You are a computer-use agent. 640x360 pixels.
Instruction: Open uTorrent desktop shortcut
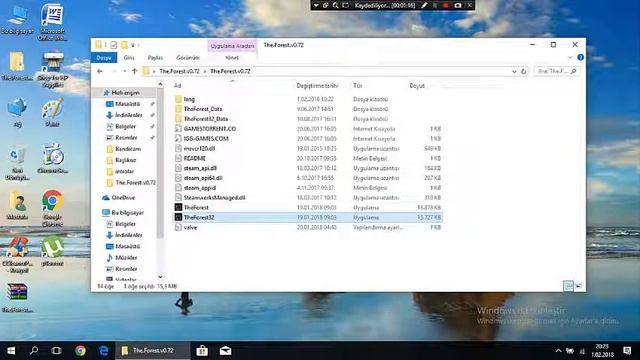52,251
